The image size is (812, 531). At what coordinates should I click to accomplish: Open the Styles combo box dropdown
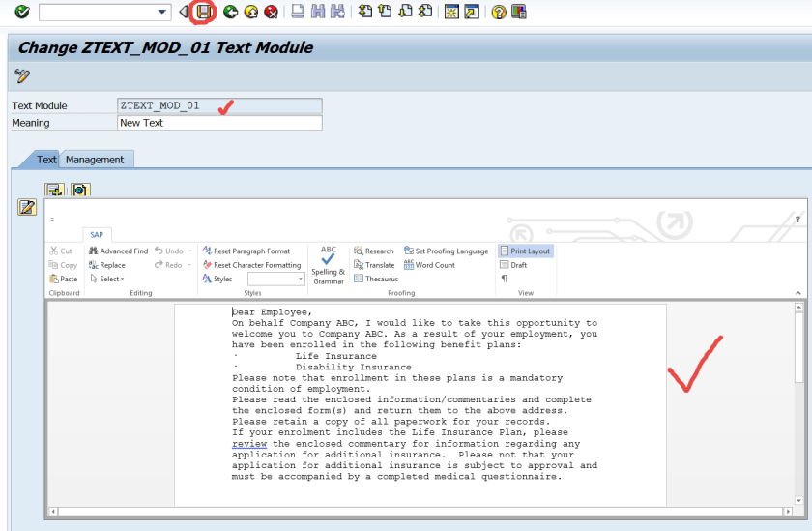[x=301, y=279]
